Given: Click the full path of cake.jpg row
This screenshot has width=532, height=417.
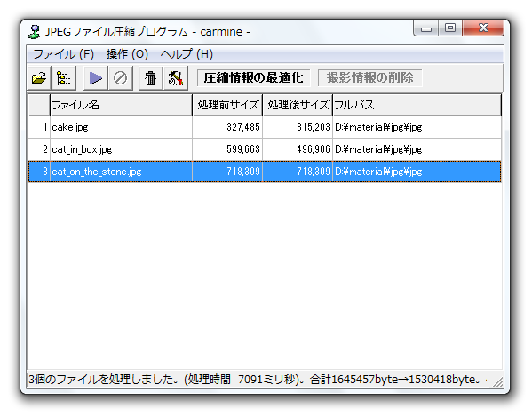Looking at the screenshot, I should [x=417, y=127].
